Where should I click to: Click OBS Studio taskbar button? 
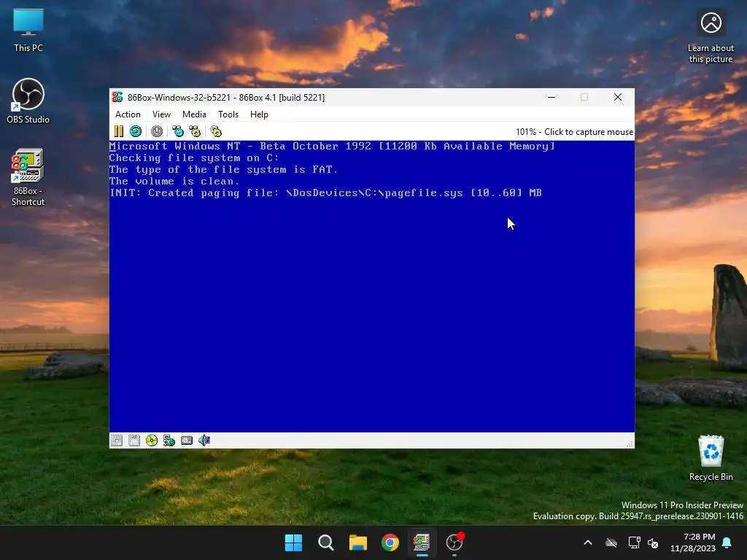click(454, 542)
